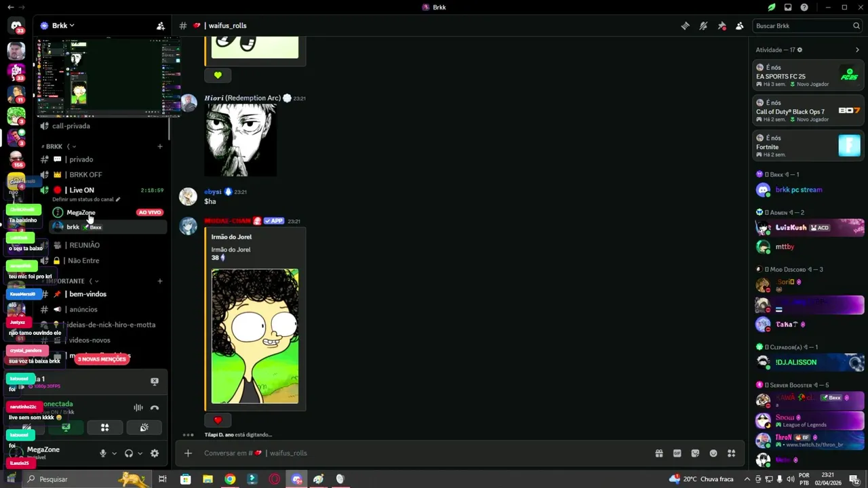This screenshot has width=868, height=488.
Task: Open Hiori's posted manga image
Action: [x=240, y=140]
